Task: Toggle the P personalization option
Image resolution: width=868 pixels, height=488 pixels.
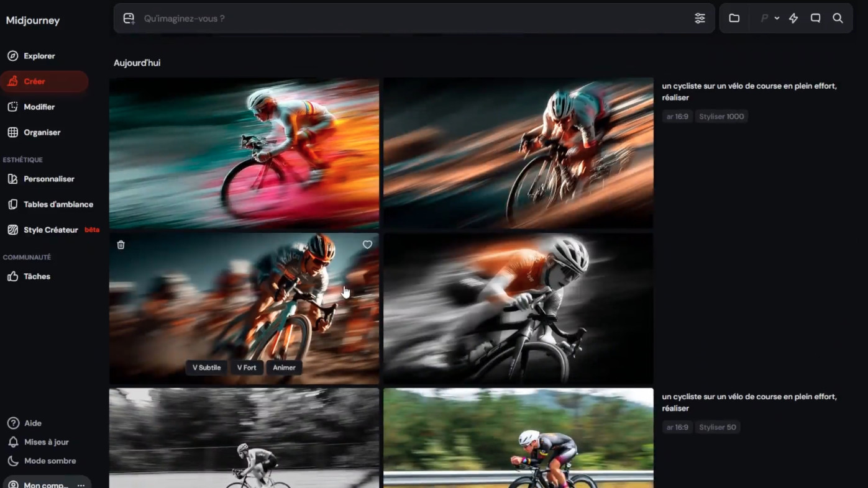Action: coord(764,19)
